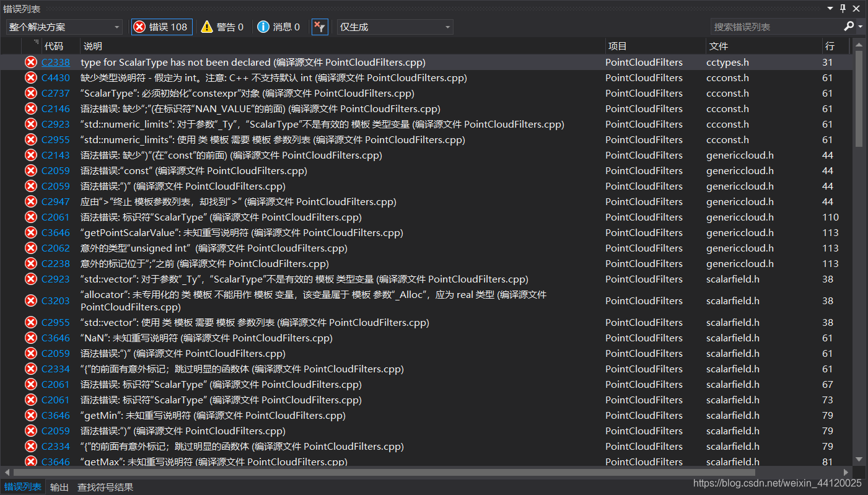The image size is (868, 495).
Task: Click line number 31 cell
Action: 827,62
